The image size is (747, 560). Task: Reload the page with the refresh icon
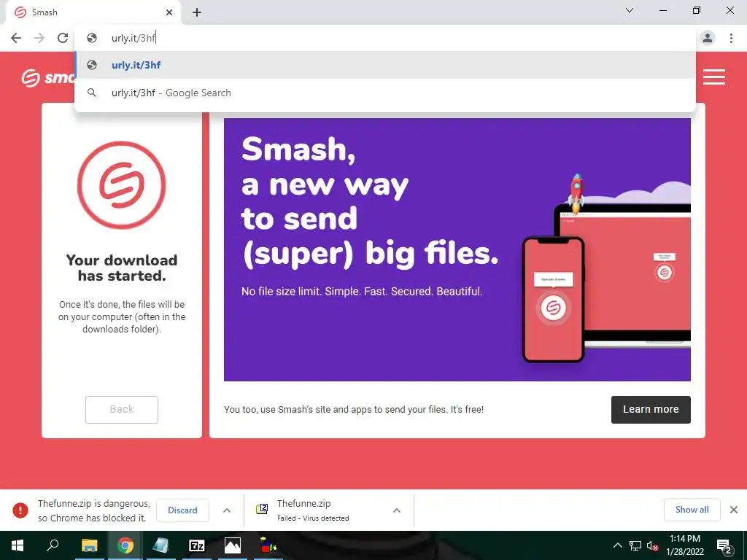pyautogui.click(x=63, y=38)
